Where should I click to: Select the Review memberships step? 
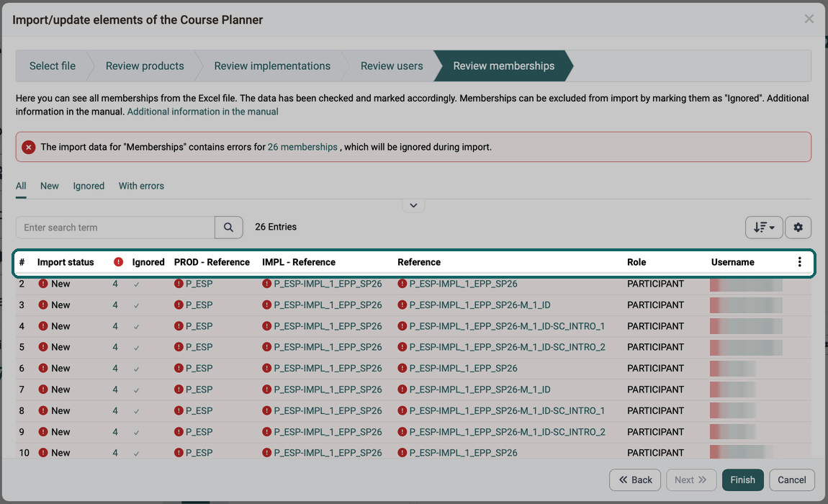click(x=504, y=66)
